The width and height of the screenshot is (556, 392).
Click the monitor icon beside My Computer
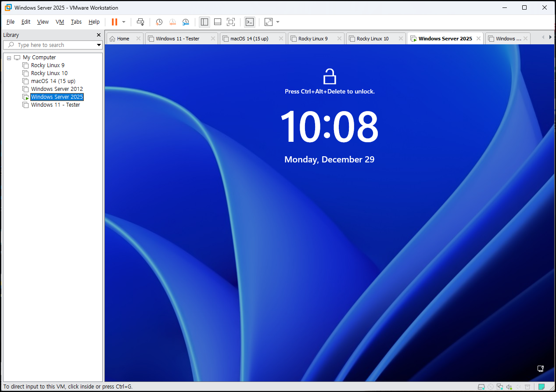pos(17,58)
